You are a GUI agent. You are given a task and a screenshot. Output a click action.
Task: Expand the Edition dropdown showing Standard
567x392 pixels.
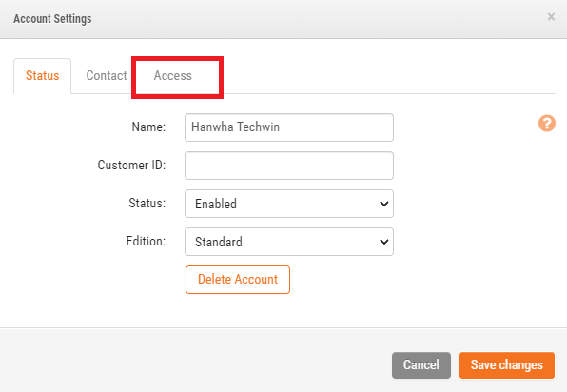point(289,242)
